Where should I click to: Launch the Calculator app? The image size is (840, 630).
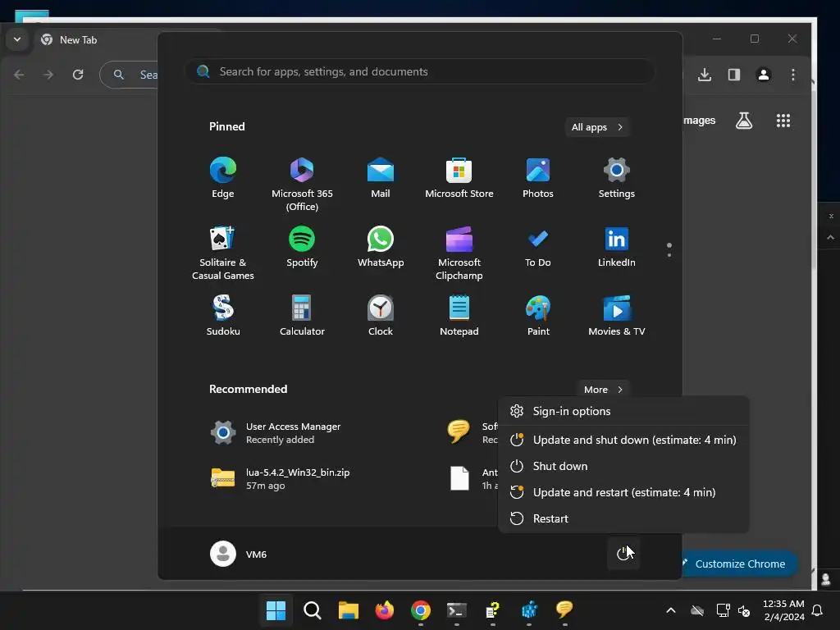pos(302,316)
